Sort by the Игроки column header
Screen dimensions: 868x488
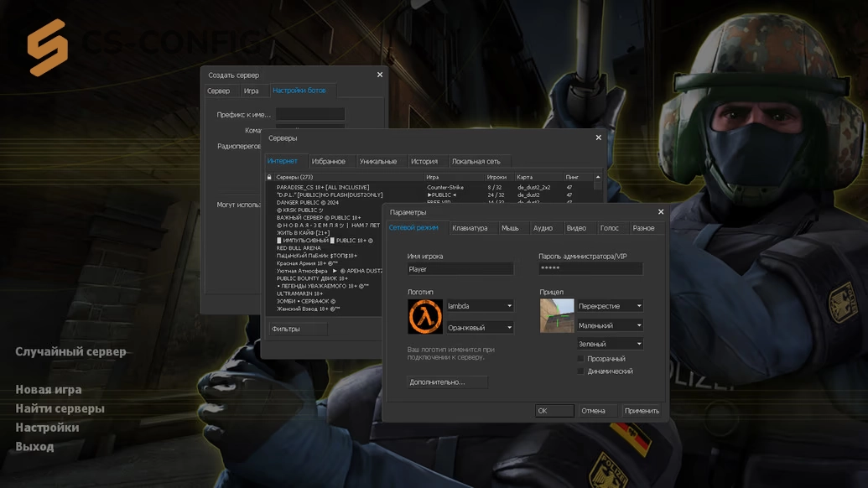[x=499, y=177]
